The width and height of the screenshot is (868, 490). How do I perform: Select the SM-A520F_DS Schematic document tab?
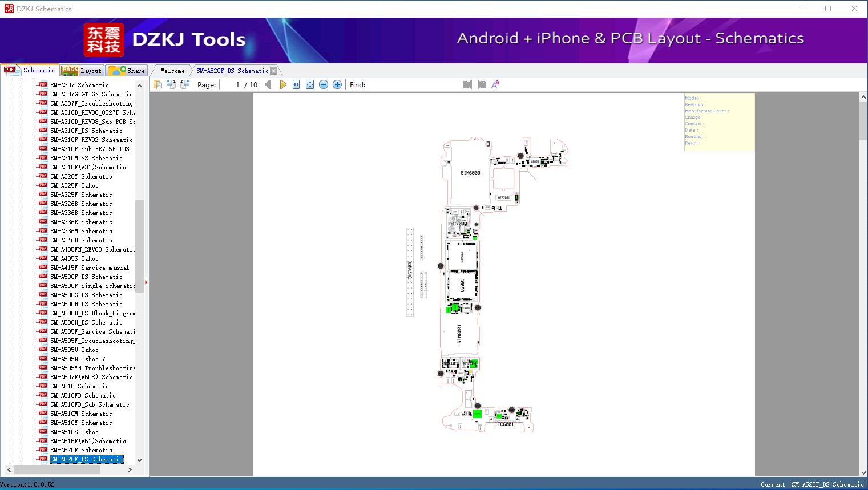tap(232, 71)
